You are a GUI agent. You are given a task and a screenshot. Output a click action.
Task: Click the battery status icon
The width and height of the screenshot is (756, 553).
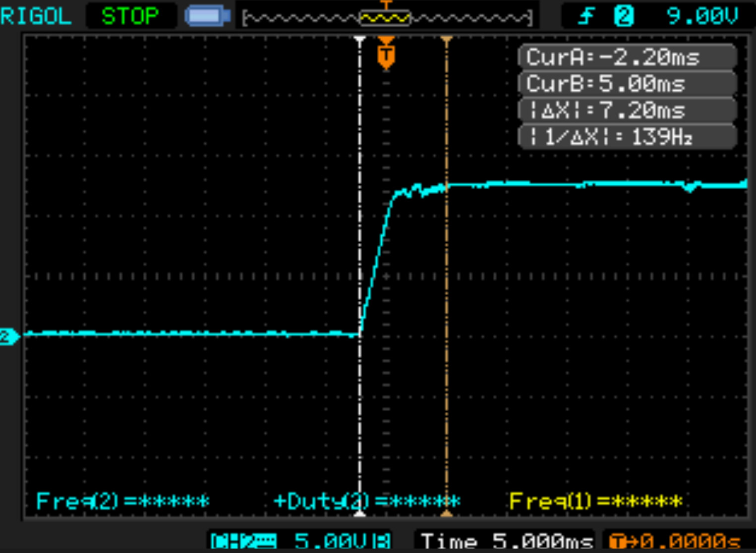point(207,16)
